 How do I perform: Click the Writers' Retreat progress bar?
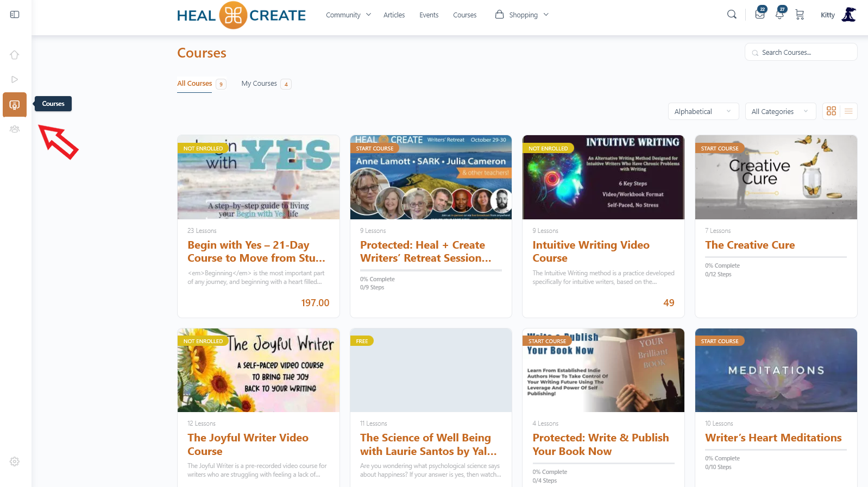coord(431,270)
